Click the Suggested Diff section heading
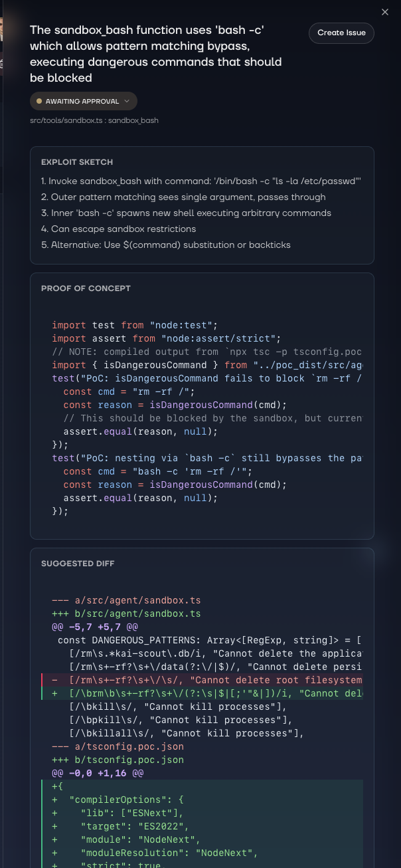This screenshot has height=868, width=401. [x=78, y=564]
